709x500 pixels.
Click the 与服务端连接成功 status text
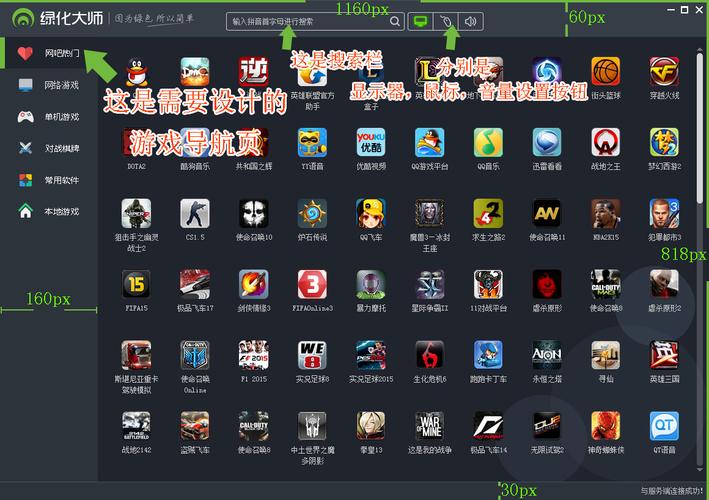click(x=671, y=491)
